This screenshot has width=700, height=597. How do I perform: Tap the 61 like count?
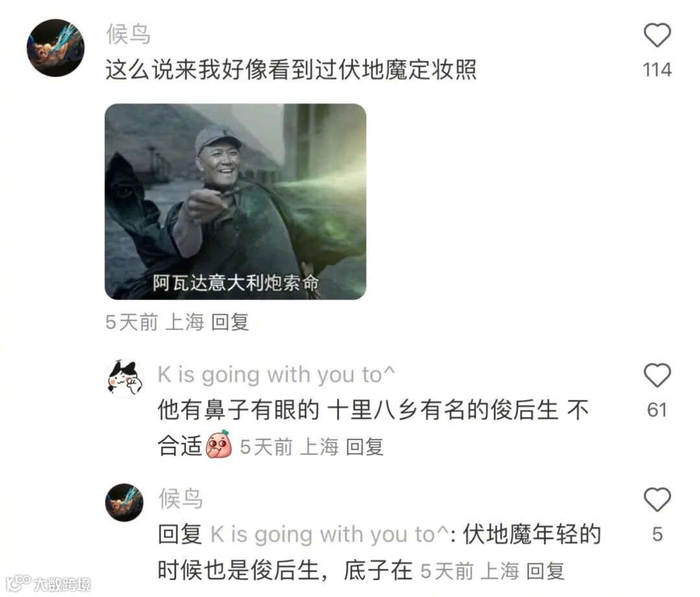coord(657,410)
